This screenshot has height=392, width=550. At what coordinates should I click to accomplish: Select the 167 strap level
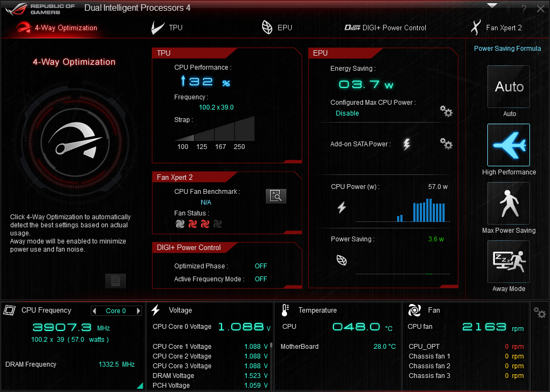[220, 146]
